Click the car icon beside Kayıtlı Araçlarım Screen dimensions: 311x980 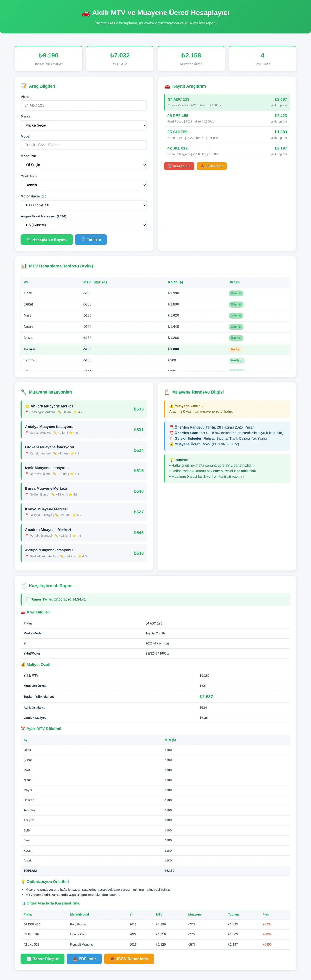[167, 86]
